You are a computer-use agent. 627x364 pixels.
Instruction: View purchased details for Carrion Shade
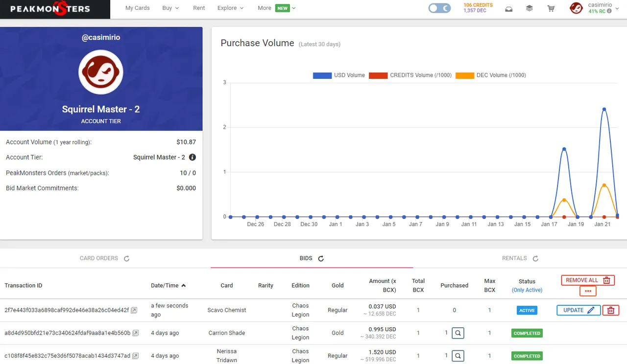click(458, 333)
